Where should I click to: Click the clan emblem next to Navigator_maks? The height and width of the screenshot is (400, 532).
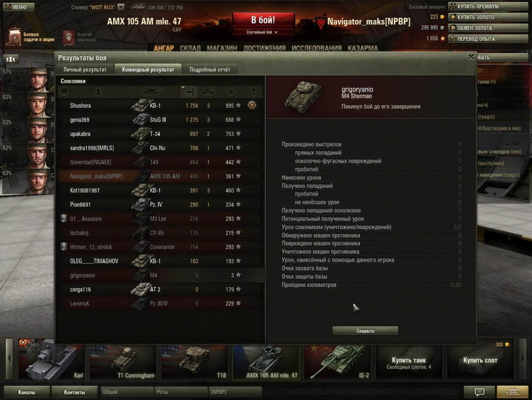(x=321, y=23)
